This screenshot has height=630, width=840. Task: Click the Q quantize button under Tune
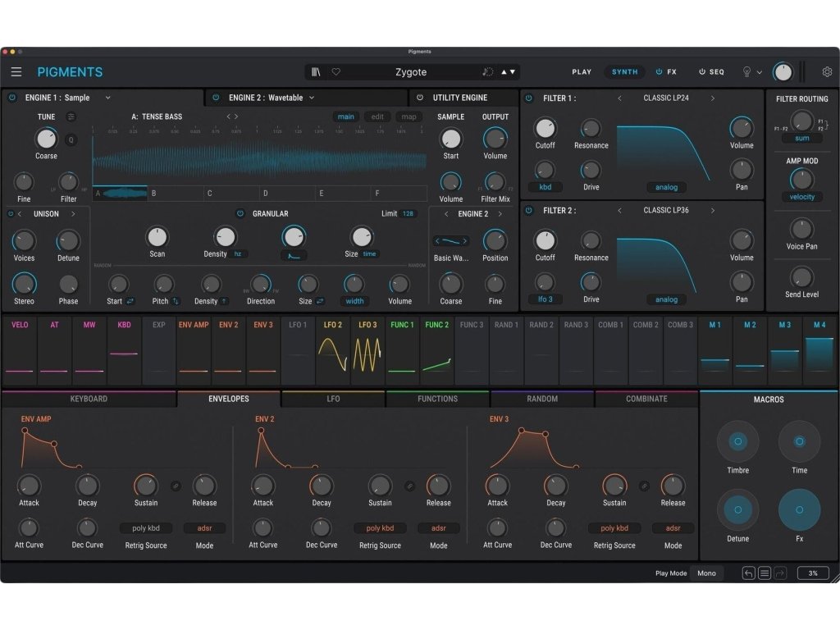click(71, 139)
